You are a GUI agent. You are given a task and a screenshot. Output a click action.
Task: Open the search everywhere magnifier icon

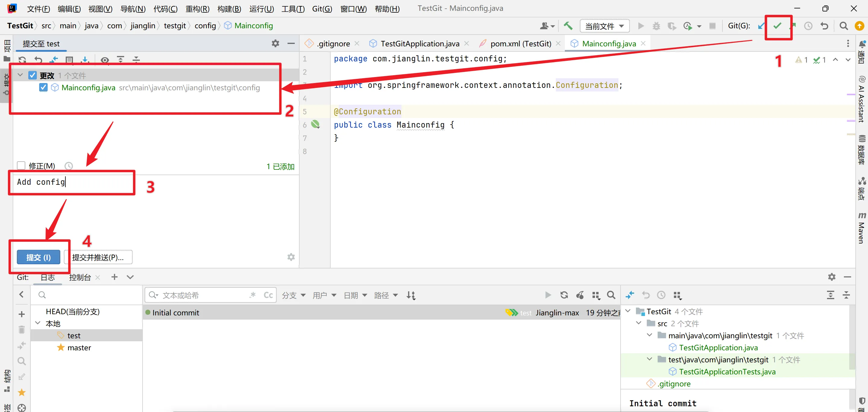[x=843, y=26]
